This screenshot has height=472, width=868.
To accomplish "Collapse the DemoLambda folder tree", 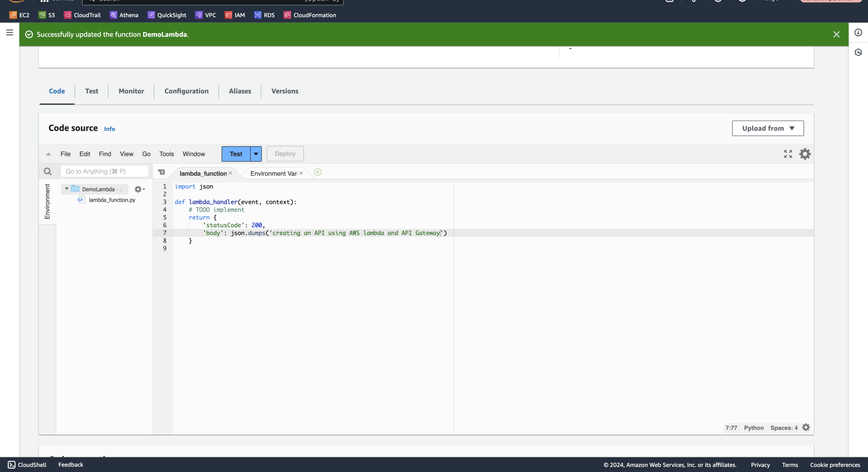I will [67, 189].
